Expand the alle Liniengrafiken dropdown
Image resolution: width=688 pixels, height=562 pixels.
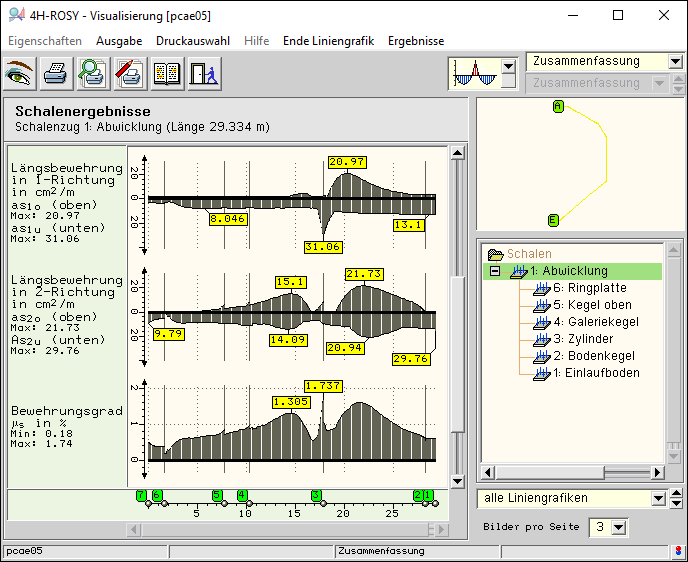[657, 498]
